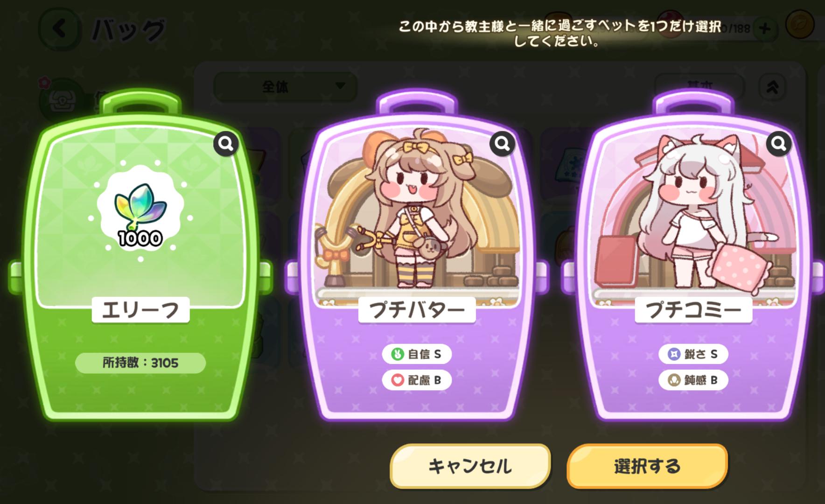Open magnifier preview on エリーフ card

226,144
